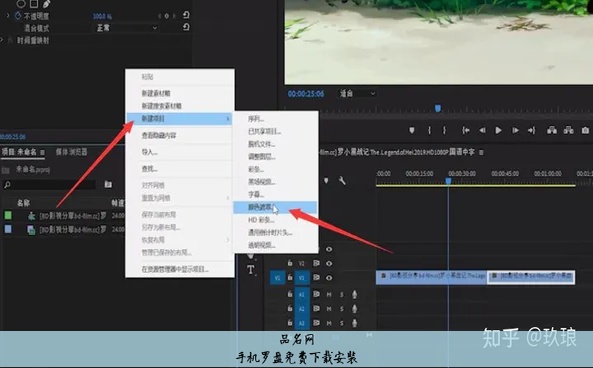Choose 黑场视频... from the submenu
The height and width of the screenshot is (368, 593).
coord(275,182)
